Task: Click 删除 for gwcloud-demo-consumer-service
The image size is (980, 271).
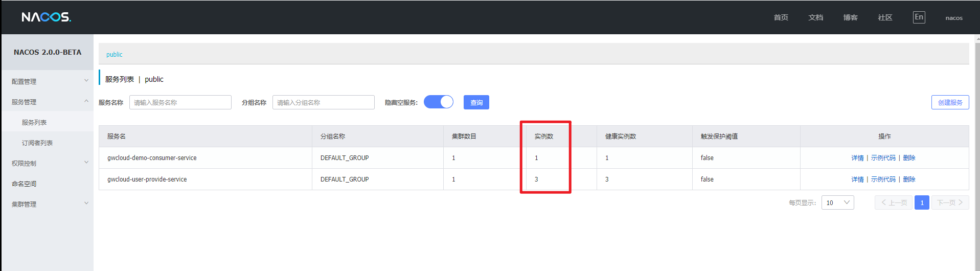Action: pyautogui.click(x=909, y=158)
